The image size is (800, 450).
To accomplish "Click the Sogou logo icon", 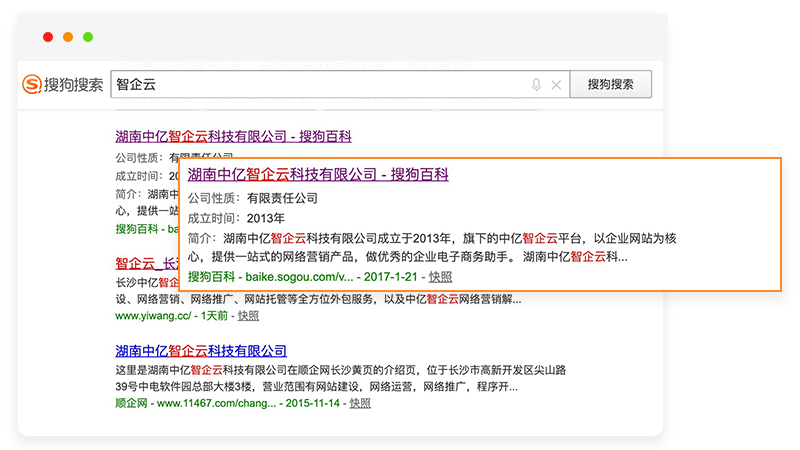I will 32,84.
